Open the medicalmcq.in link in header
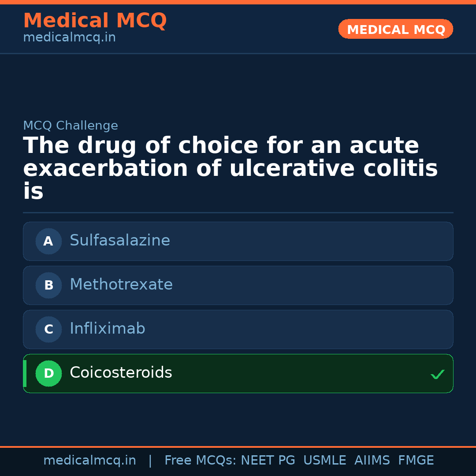Viewport: 476px width, 476px height. (69, 37)
